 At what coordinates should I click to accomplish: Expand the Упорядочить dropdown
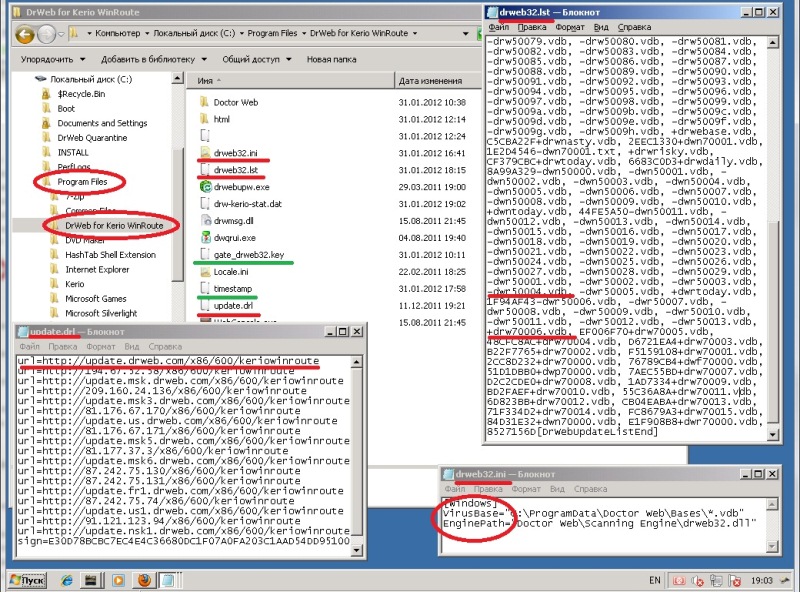[47, 59]
